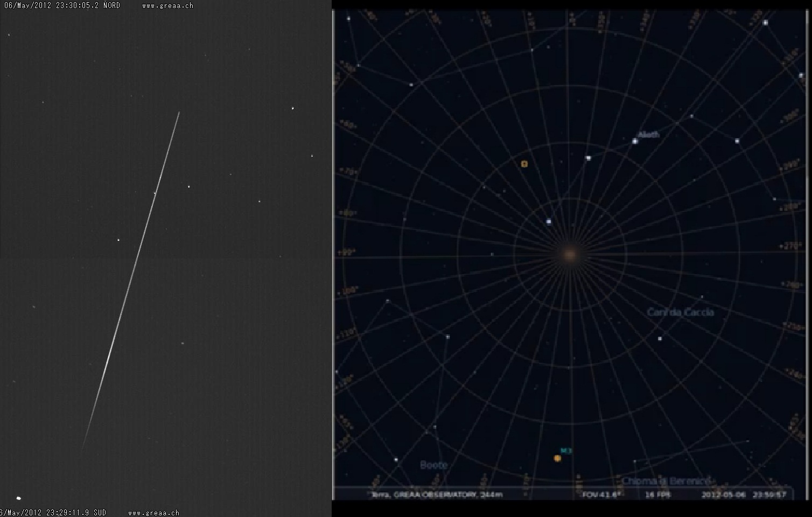Click the orange M3 cluster marker
Image resolution: width=812 pixels, height=517 pixels.
point(557,458)
